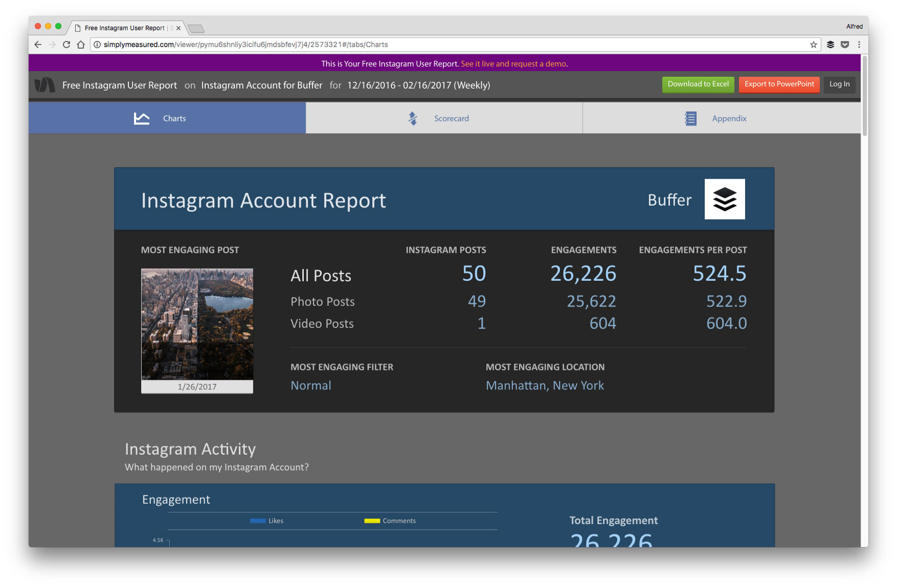Open 'See it live and request a demo' link

[x=514, y=64]
